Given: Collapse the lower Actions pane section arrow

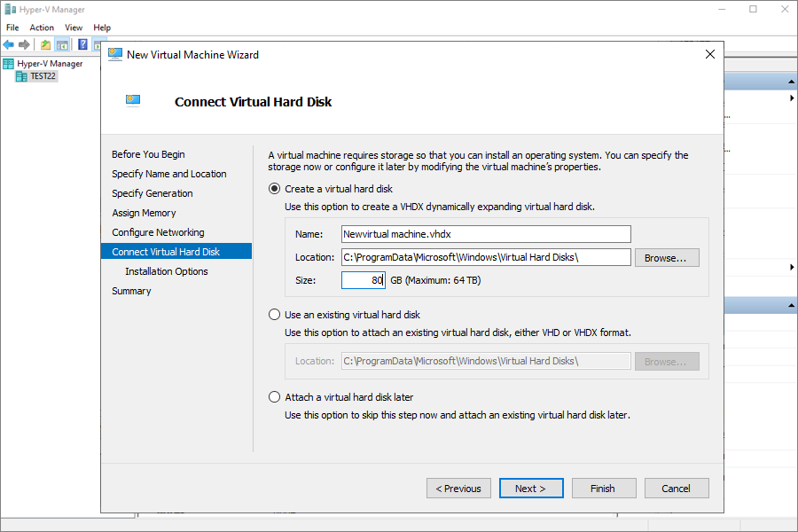Looking at the screenshot, I should coord(792,305).
